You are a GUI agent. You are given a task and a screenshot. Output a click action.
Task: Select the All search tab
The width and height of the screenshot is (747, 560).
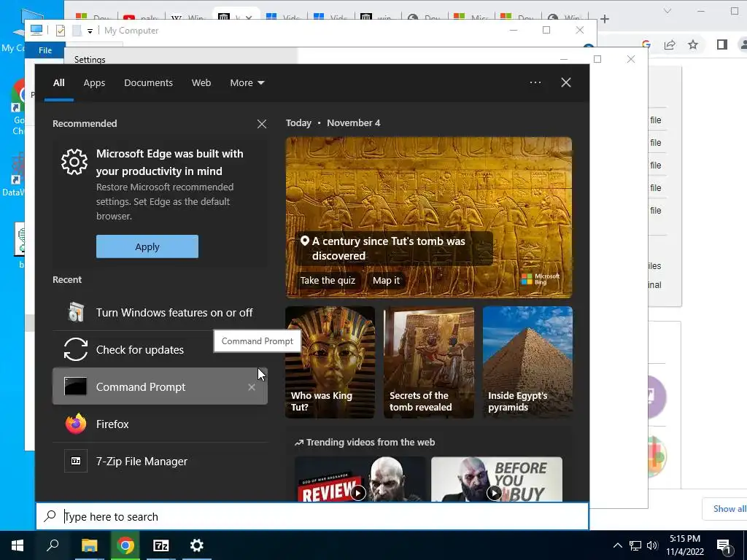tap(58, 83)
